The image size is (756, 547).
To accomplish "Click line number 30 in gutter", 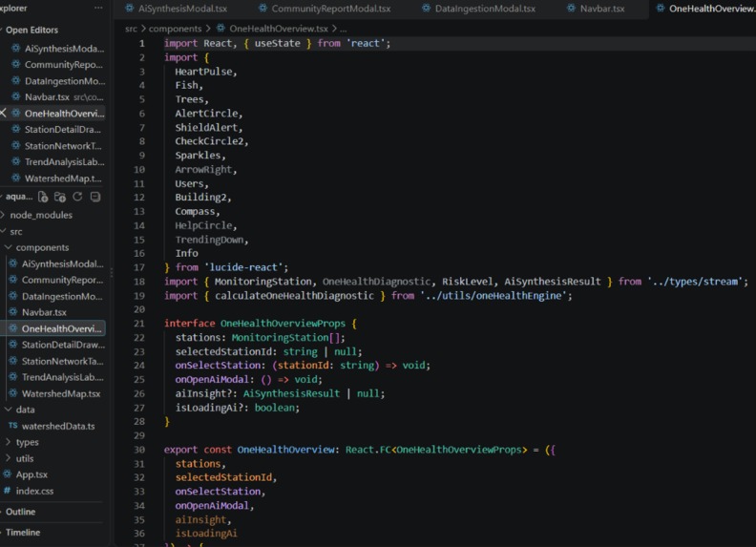I will coord(138,450).
